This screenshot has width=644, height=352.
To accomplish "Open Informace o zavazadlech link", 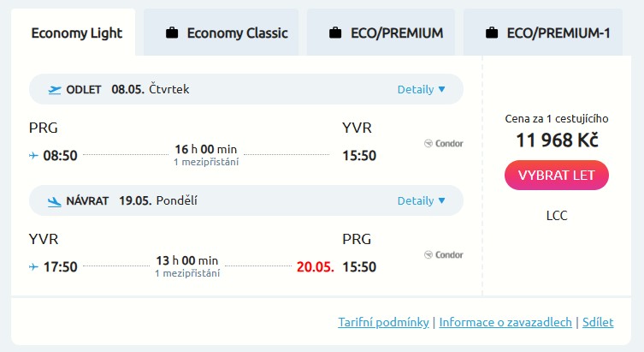I will tap(505, 322).
